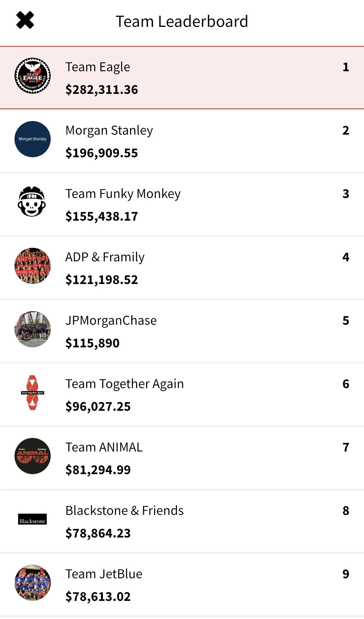Open the Team Together Again name
364x619 pixels.
(125, 384)
